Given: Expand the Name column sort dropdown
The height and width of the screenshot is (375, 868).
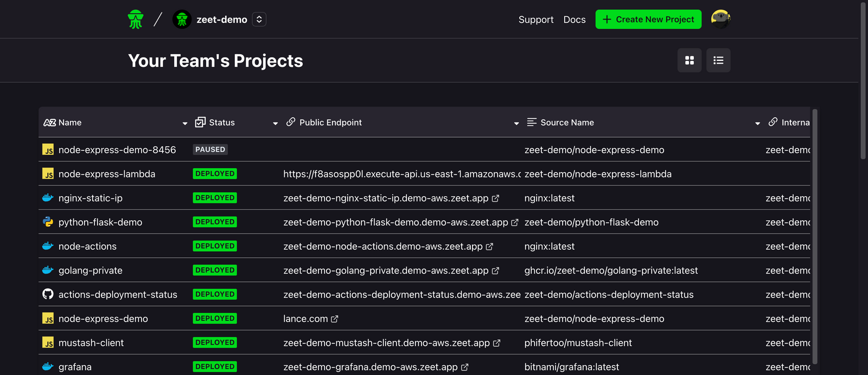Looking at the screenshot, I should point(185,123).
